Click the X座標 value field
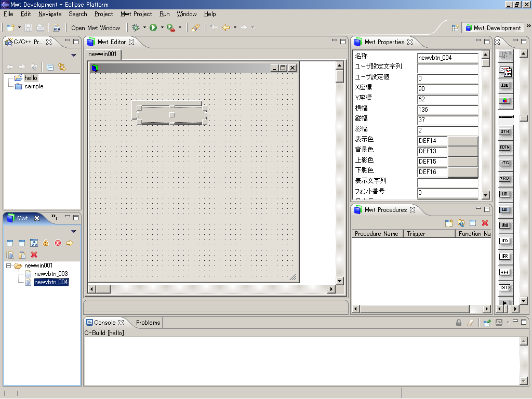This screenshot has width=532, height=399. point(447,89)
